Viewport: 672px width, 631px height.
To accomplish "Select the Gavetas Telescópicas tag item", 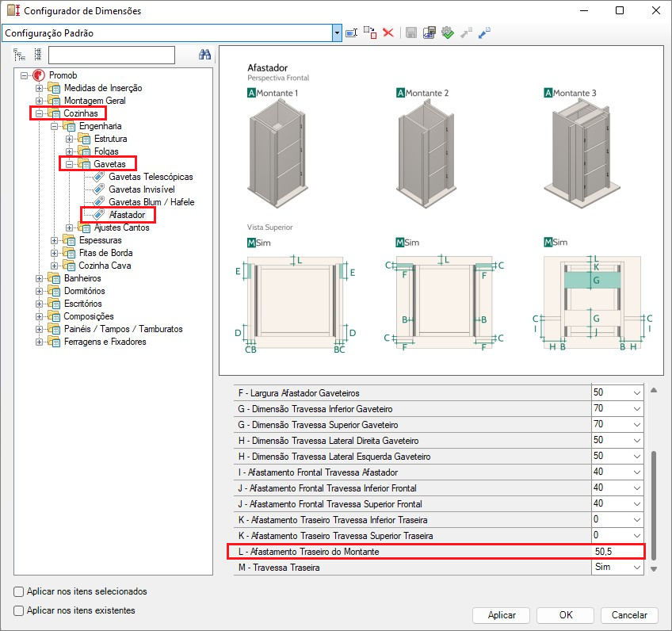I will point(151,177).
